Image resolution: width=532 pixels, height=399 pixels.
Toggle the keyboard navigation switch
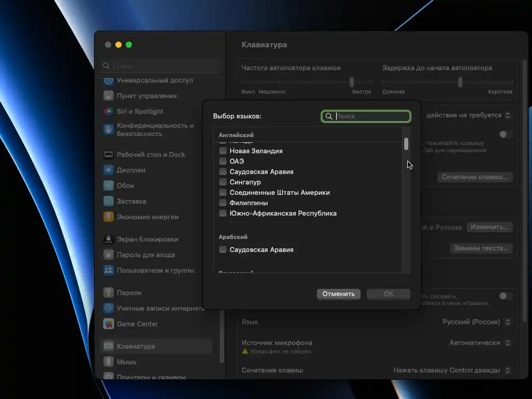pos(506,135)
